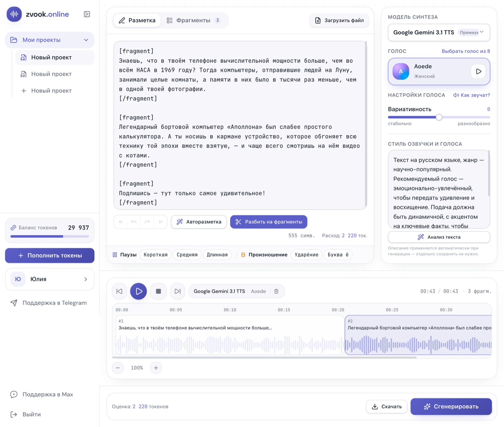This screenshot has width=504, height=427.
Task: Click the style description scrollbar
Action: click(x=489, y=173)
